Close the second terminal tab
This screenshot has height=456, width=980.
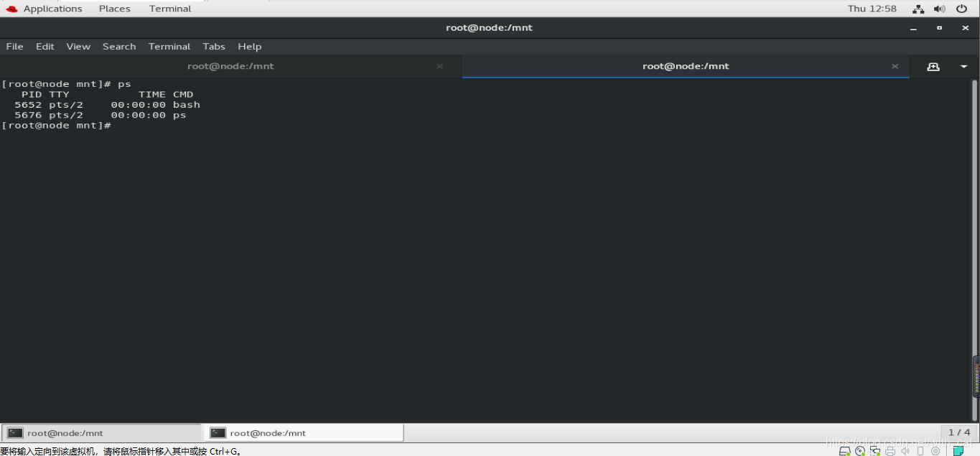click(895, 66)
